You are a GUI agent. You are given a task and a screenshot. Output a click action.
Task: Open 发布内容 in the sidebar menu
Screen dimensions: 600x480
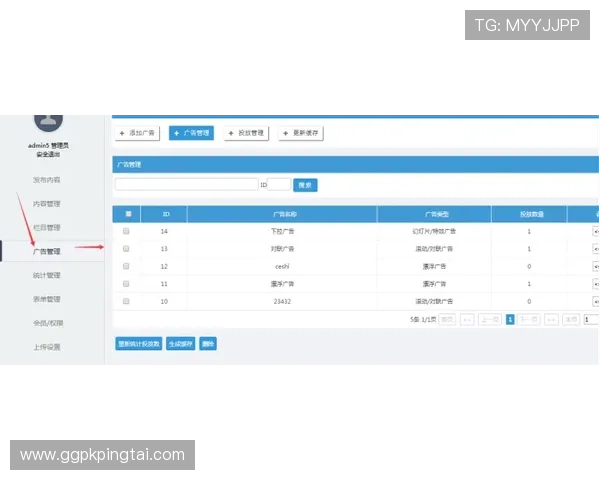coord(47,180)
